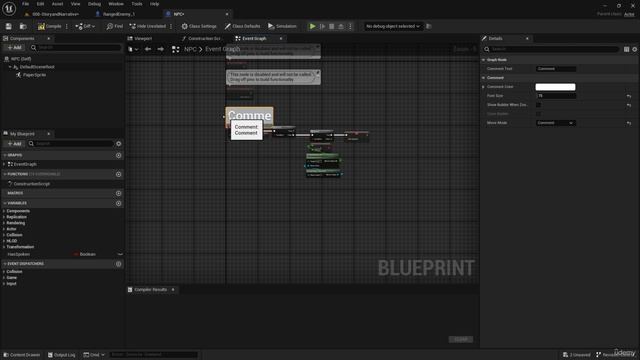Open Browse to asset icon in toolbar
640x360 pixels.
click(23, 26)
